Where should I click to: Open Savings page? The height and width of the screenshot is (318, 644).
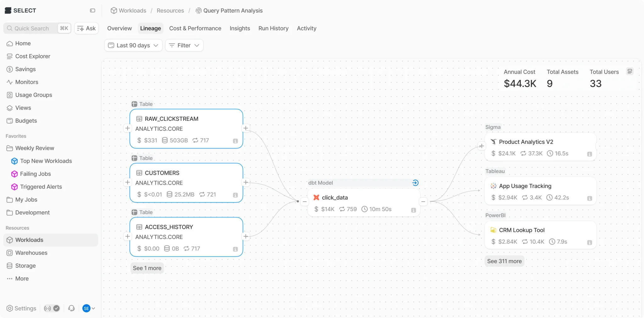coord(51,69)
